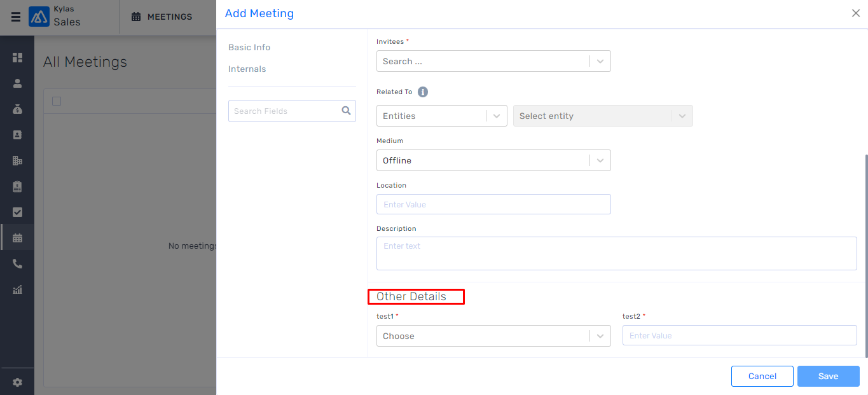
Task: Jump to Internals section
Action: [x=247, y=69]
